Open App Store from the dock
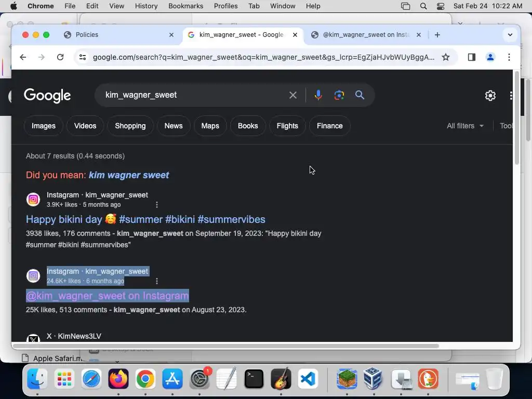The width and height of the screenshot is (532, 399). click(172, 379)
